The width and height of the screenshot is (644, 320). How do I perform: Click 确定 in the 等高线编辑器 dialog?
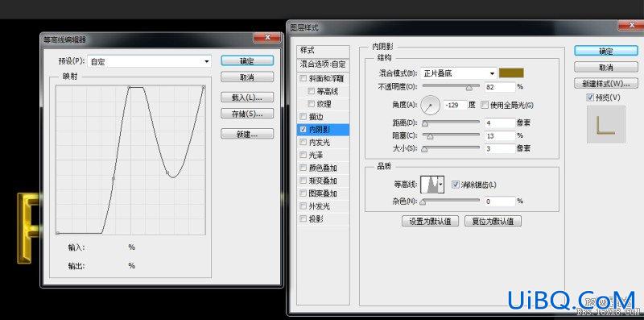click(x=247, y=61)
